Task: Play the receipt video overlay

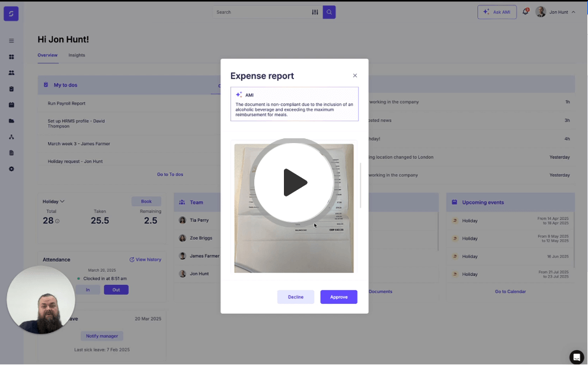Action: pos(294,182)
